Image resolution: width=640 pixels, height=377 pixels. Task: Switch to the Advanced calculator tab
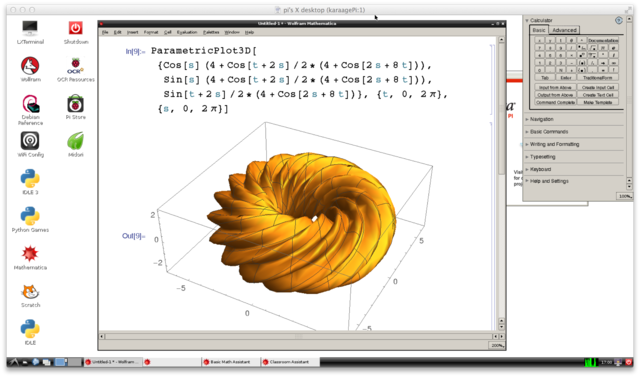[x=564, y=30]
